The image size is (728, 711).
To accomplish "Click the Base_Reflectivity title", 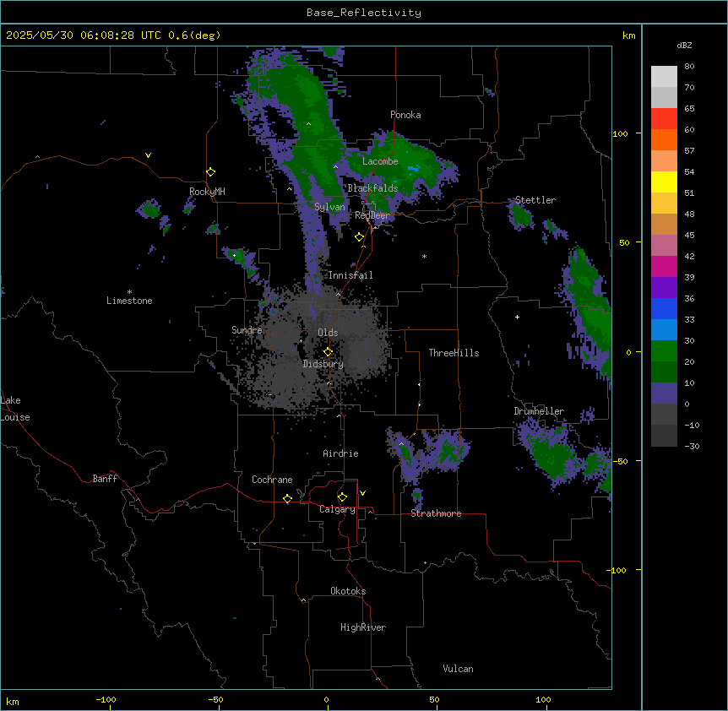I will pyautogui.click(x=363, y=13).
